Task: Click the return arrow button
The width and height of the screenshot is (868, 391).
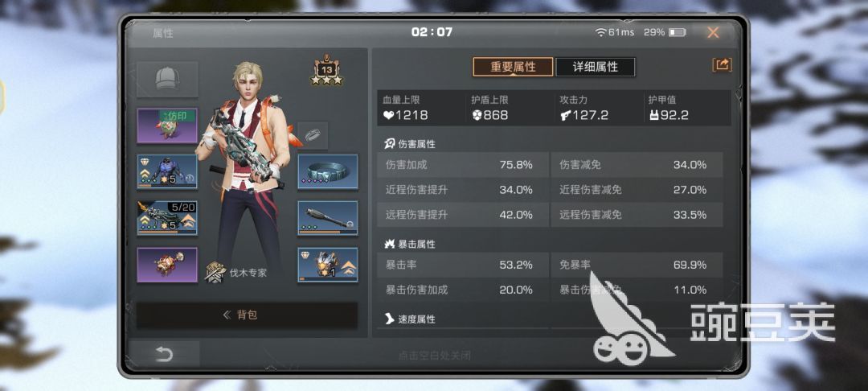Action: (165, 353)
